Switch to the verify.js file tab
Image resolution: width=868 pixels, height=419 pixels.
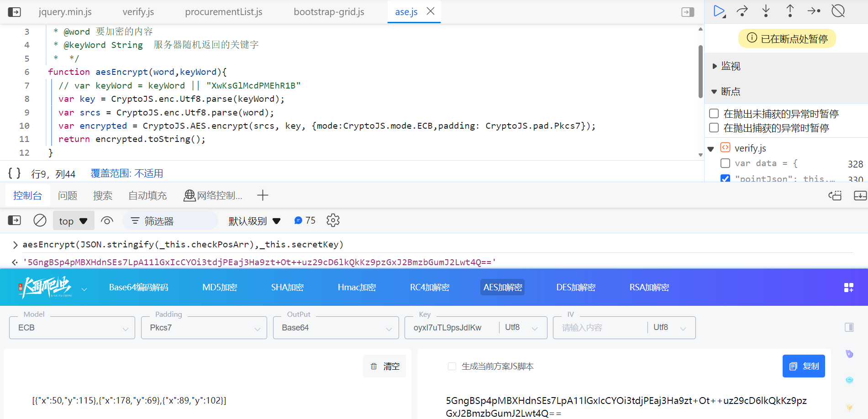pos(138,12)
